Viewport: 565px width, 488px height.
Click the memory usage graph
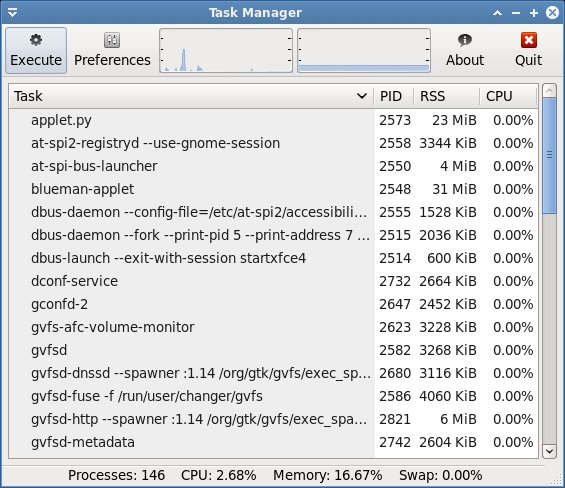[x=364, y=50]
